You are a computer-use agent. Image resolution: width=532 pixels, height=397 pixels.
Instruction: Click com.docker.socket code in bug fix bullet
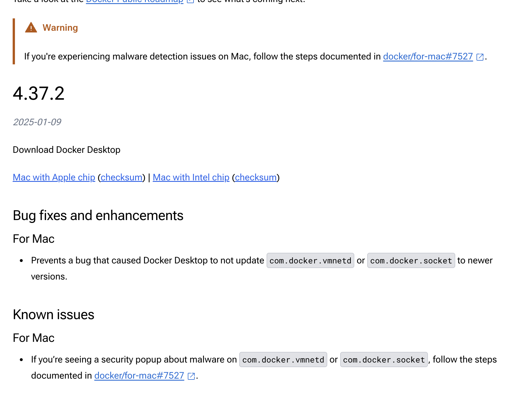(x=411, y=261)
